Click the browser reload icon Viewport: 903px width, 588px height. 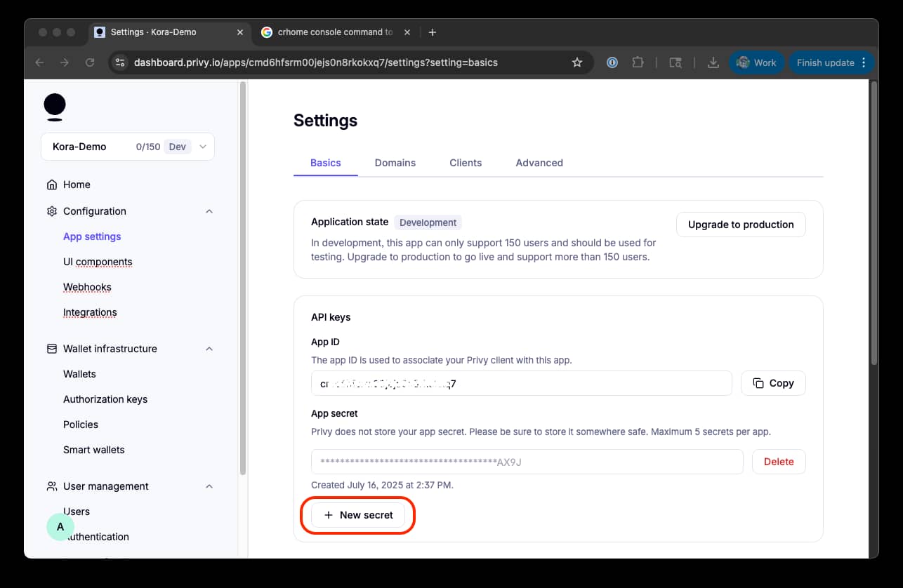[x=90, y=62]
